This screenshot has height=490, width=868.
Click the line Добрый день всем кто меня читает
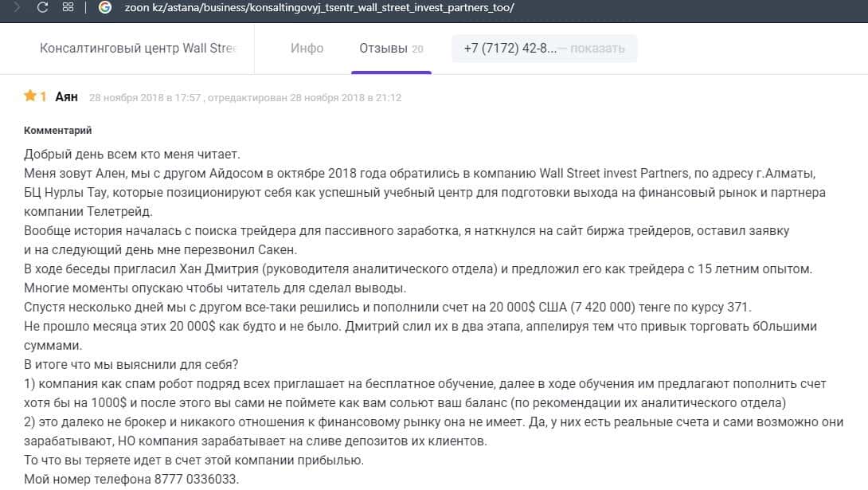(x=131, y=154)
